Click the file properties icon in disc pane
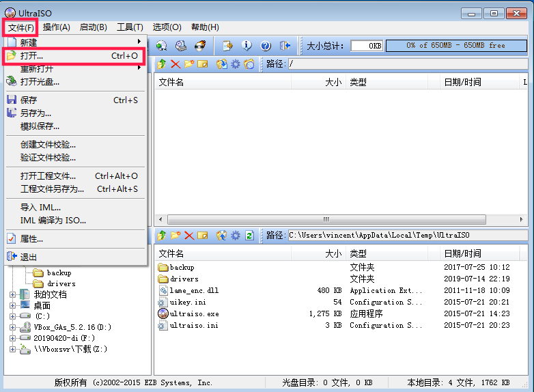Viewport: 534px width, 392px height. click(x=249, y=64)
